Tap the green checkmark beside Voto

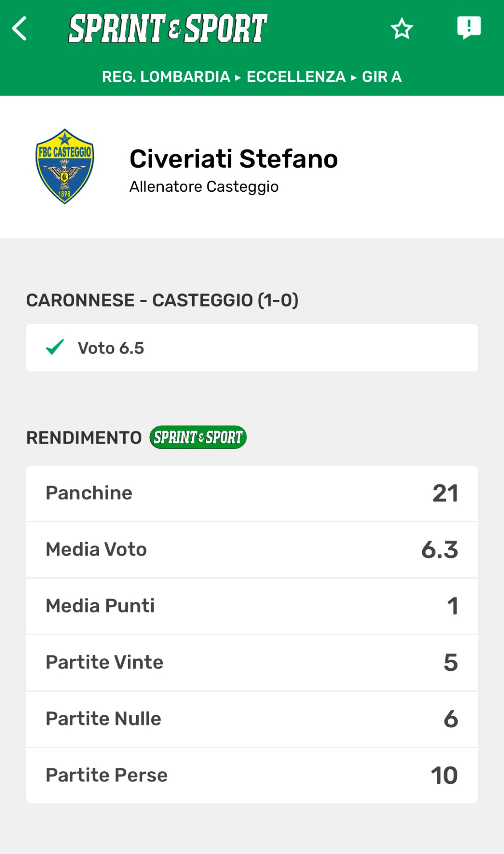(x=55, y=347)
